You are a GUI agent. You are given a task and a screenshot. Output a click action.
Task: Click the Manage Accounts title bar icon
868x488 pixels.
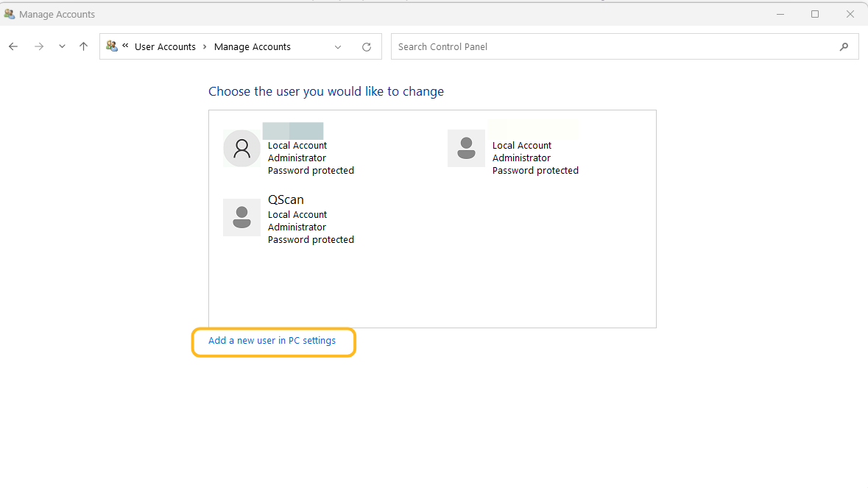tap(10, 14)
